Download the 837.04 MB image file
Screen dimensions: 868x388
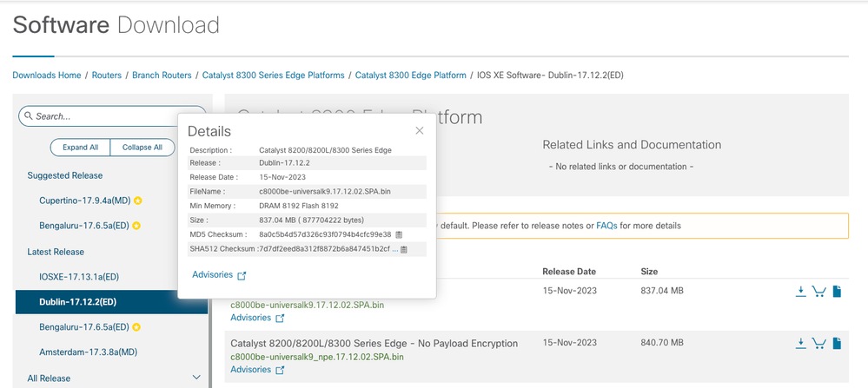tap(801, 292)
